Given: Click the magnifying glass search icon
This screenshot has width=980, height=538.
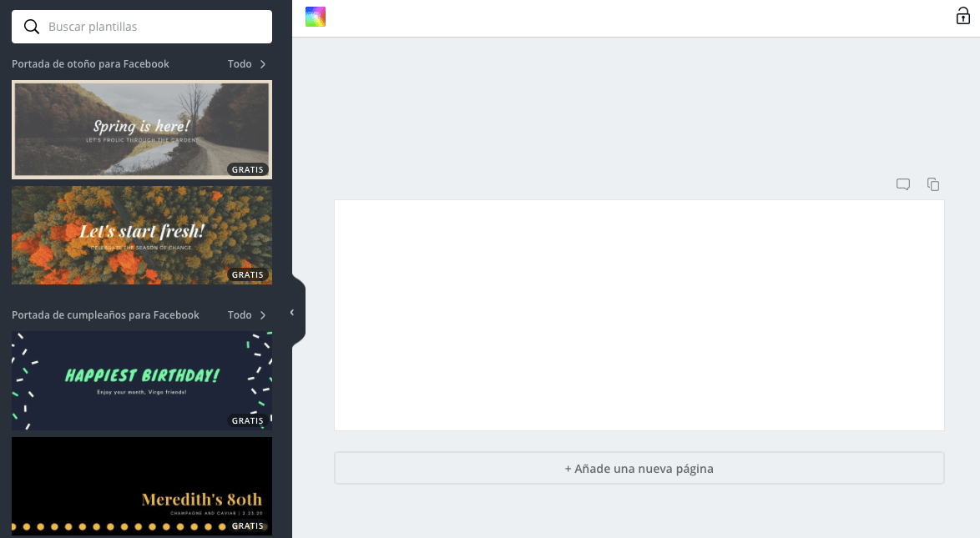Looking at the screenshot, I should tap(32, 27).
